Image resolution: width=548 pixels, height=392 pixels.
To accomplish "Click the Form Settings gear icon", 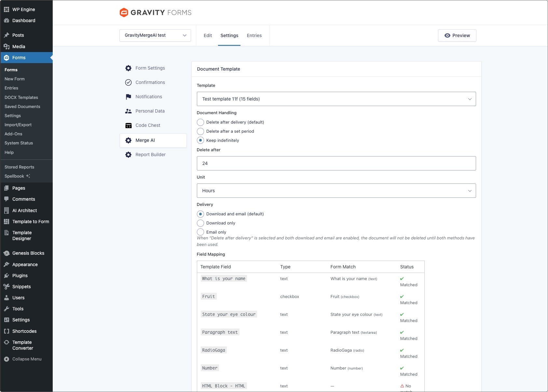I will pyautogui.click(x=128, y=68).
